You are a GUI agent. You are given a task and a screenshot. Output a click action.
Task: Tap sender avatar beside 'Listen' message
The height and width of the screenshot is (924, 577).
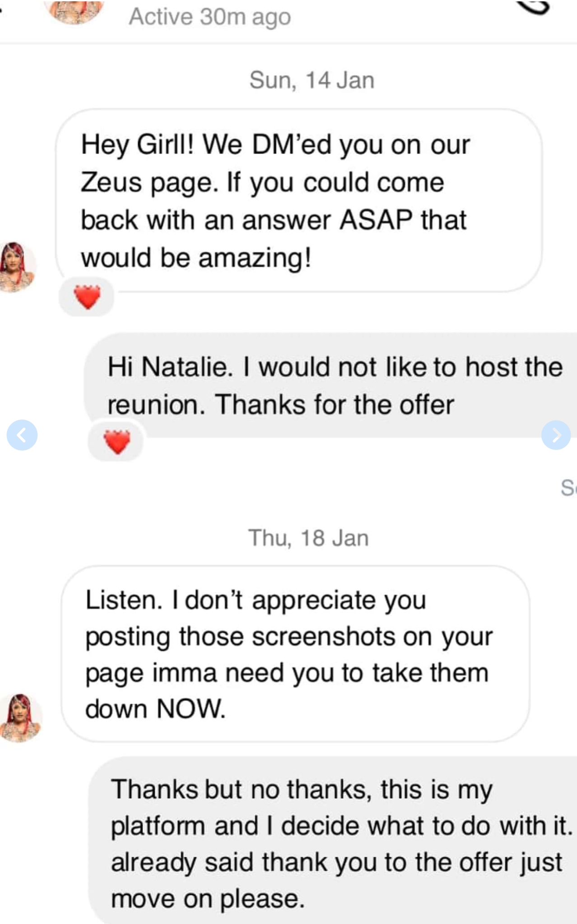[x=20, y=718]
